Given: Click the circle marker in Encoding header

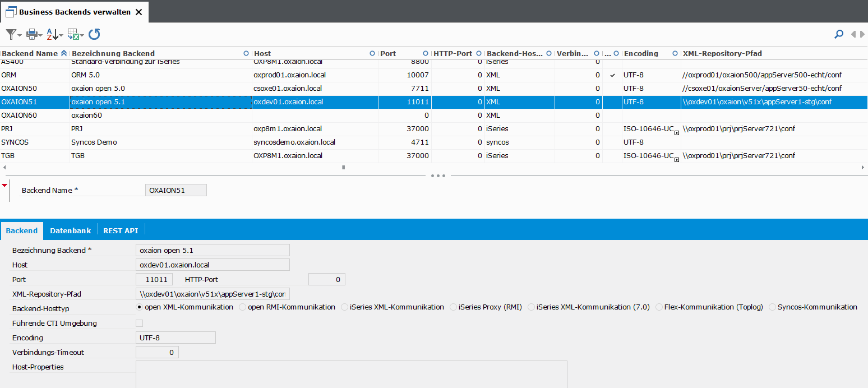Looking at the screenshot, I should [x=675, y=53].
